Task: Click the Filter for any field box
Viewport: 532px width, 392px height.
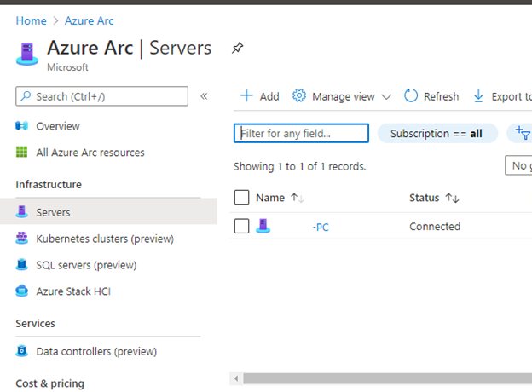Action: click(x=301, y=134)
